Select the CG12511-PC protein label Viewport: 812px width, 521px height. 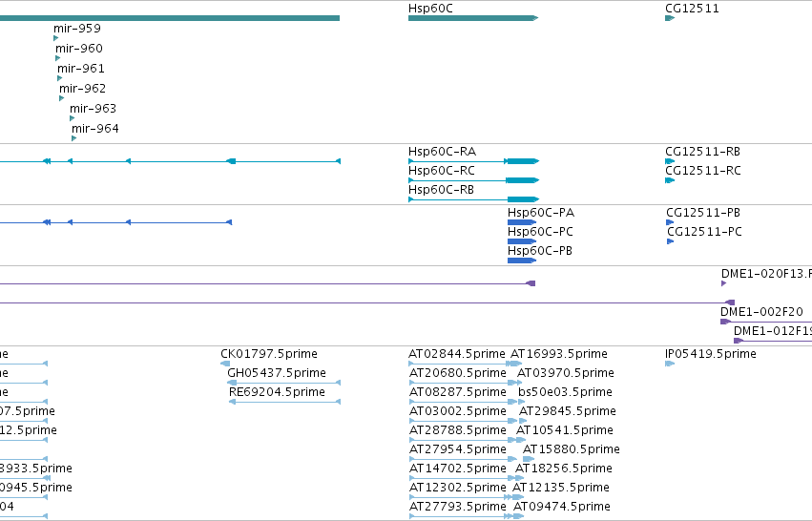point(704,232)
